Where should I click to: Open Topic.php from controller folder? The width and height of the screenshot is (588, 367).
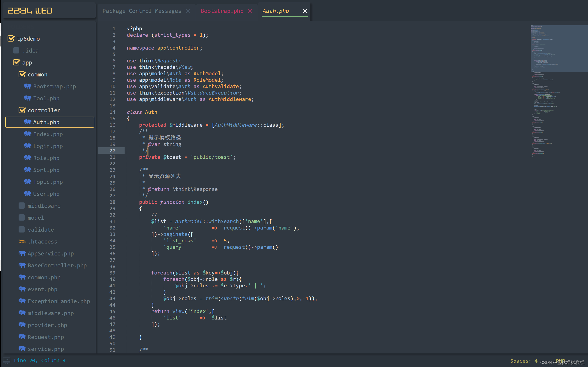[x=48, y=182]
